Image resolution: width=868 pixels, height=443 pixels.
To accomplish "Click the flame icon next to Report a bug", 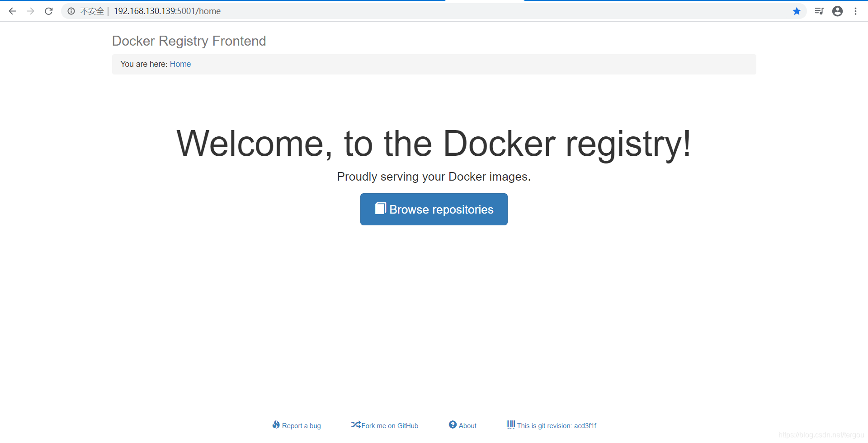I will pos(276,424).
